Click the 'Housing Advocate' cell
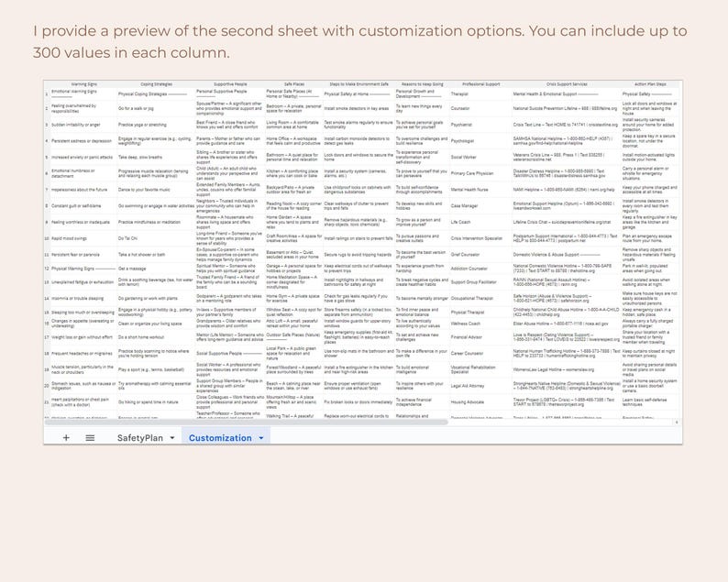728x582 pixels. [x=481, y=402]
